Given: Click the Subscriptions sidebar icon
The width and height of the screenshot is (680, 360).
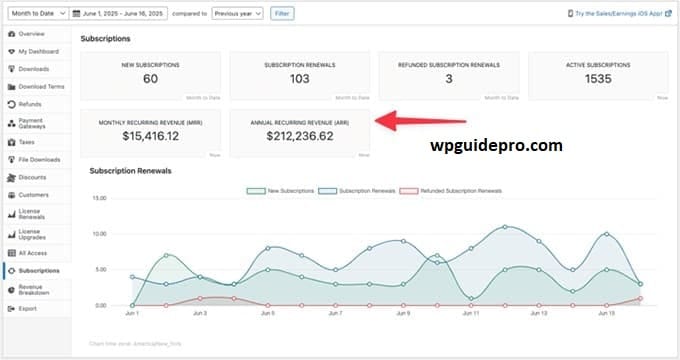Looking at the screenshot, I should point(12,271).
